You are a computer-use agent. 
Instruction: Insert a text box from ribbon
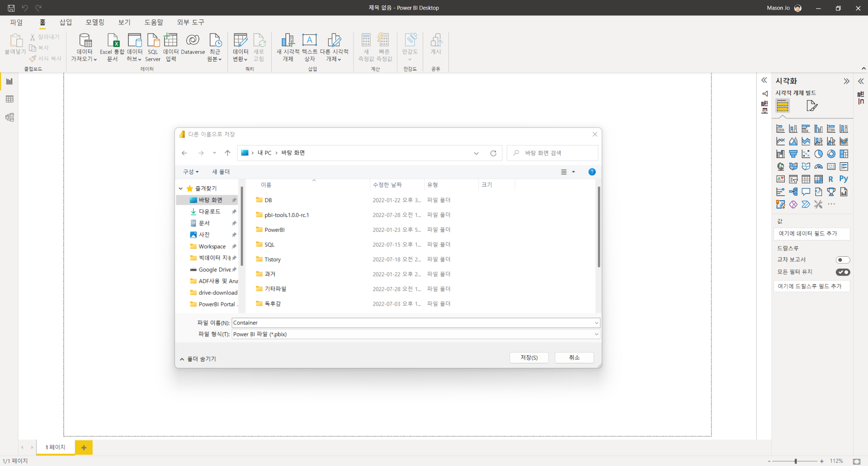point(310,47)
